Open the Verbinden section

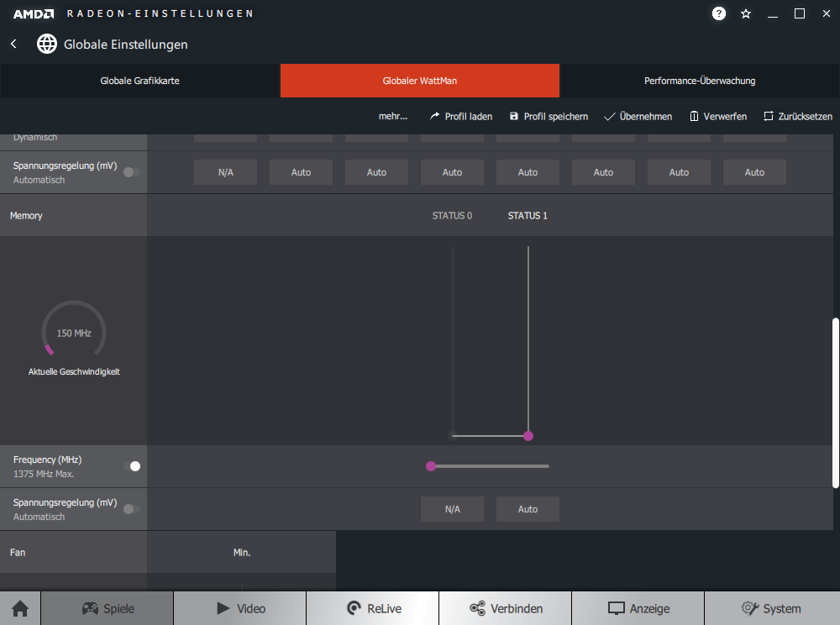(x=506, y=608)
